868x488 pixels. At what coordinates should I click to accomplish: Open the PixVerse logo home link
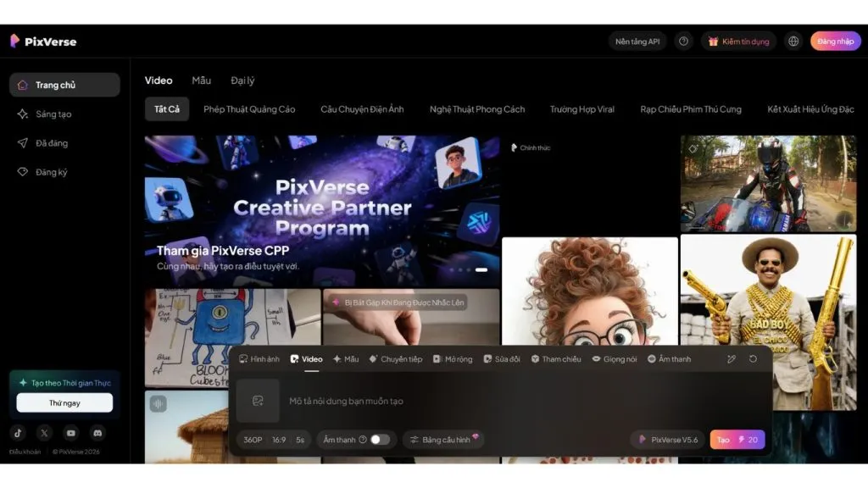click(43, 42)
